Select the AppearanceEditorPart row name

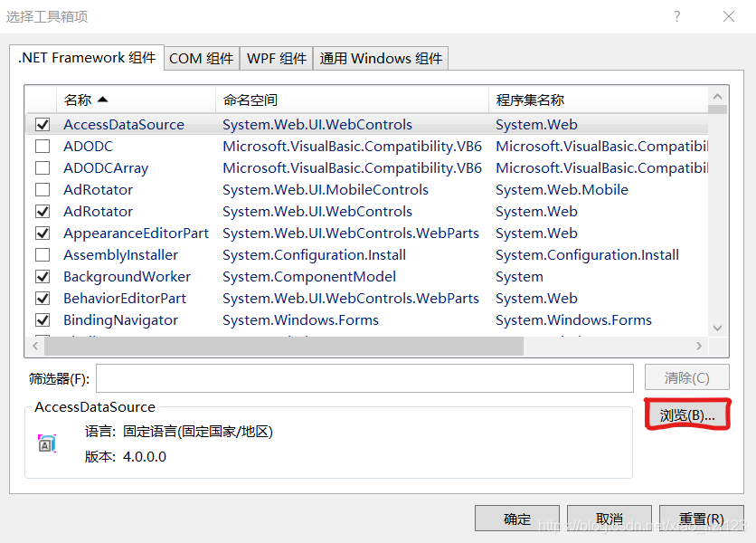click(x=136, y=233)
